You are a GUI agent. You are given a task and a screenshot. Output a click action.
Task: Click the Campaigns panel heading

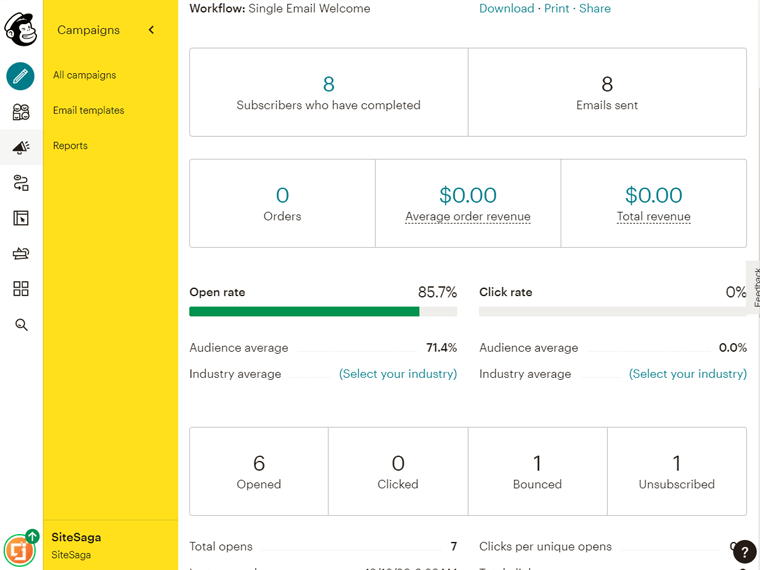coord(88,30)
